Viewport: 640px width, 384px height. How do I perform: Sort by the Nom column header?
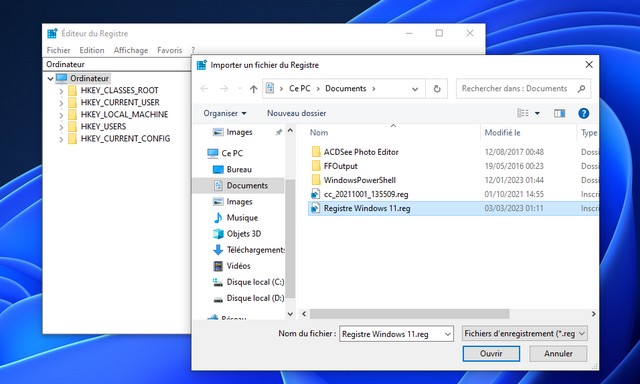click(319, 133)
